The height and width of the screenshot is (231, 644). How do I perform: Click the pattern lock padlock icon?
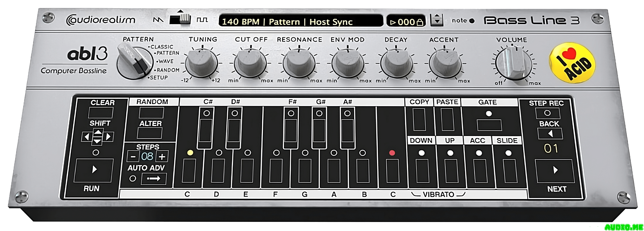pyautogui.click(x=420, y=22)
